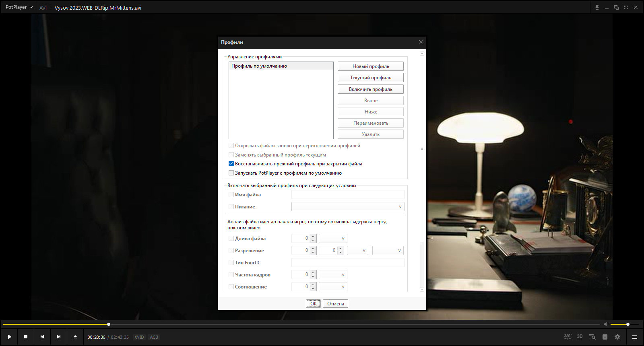Stop video playback

point(26,337)
